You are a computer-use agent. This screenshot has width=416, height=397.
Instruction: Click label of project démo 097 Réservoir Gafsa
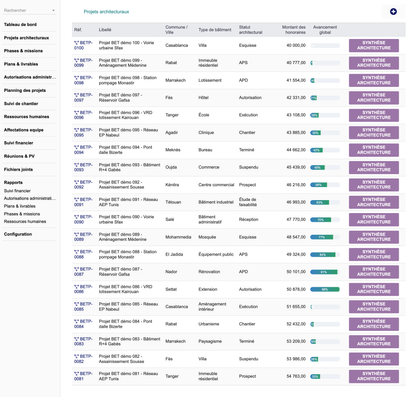tap(120, 98)
